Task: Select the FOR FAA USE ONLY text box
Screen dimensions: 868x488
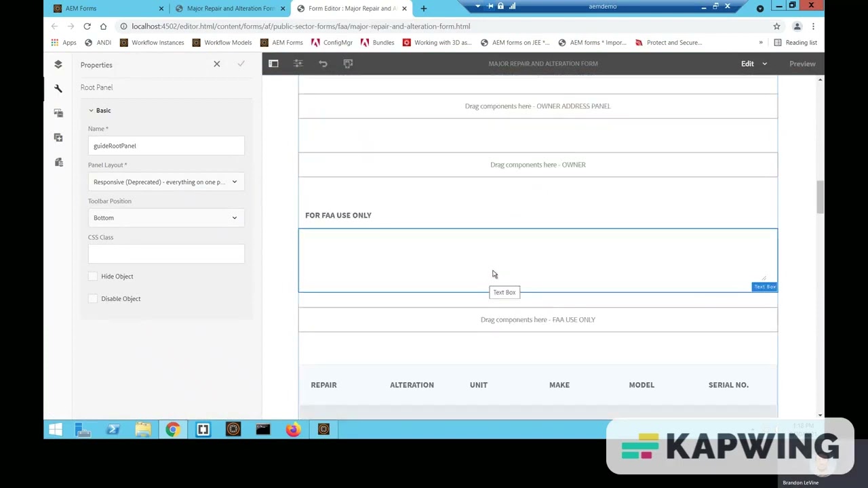Action: coord(538,260)
